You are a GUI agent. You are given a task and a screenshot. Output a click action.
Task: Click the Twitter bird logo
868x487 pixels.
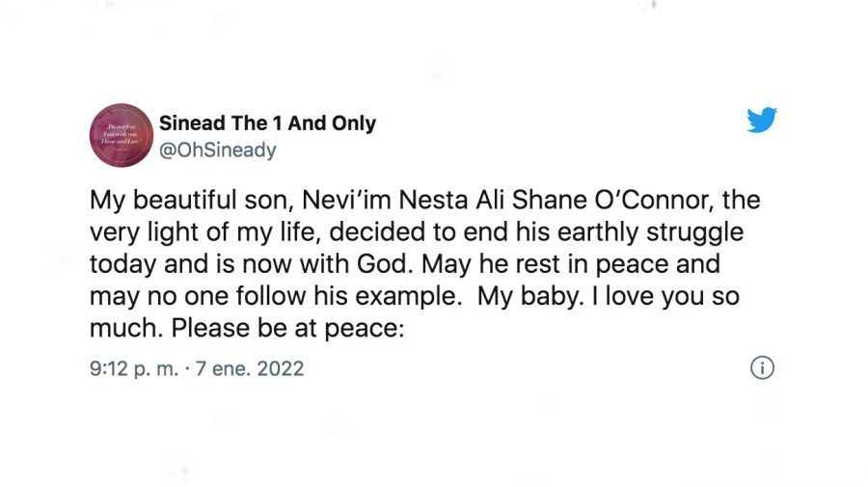[762, 120]
